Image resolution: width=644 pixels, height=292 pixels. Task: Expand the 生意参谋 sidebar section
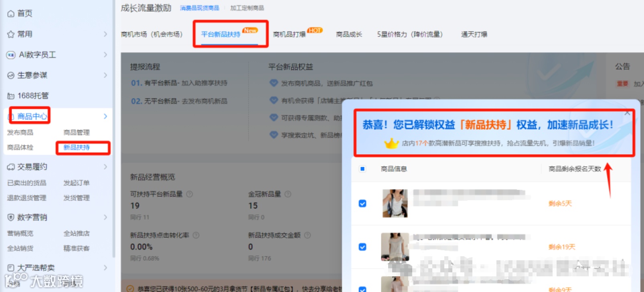tap(105, 75)
